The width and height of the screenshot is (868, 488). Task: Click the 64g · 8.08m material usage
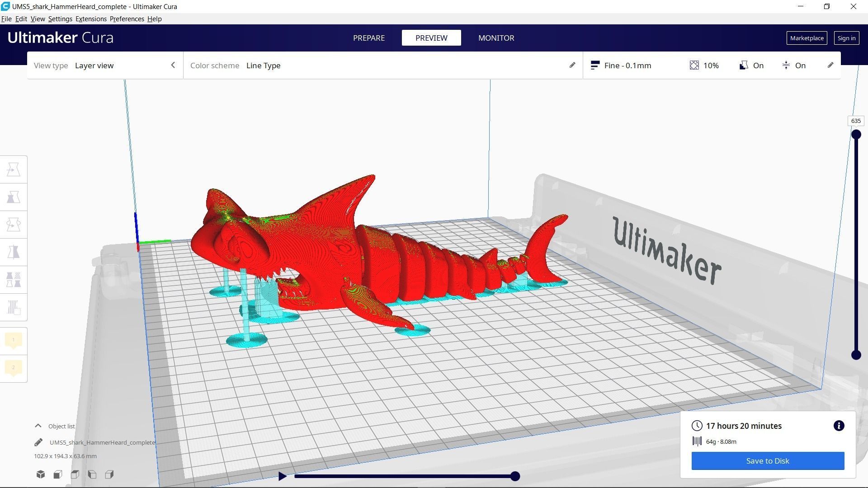pyautogui.click(x=721, y=441)
